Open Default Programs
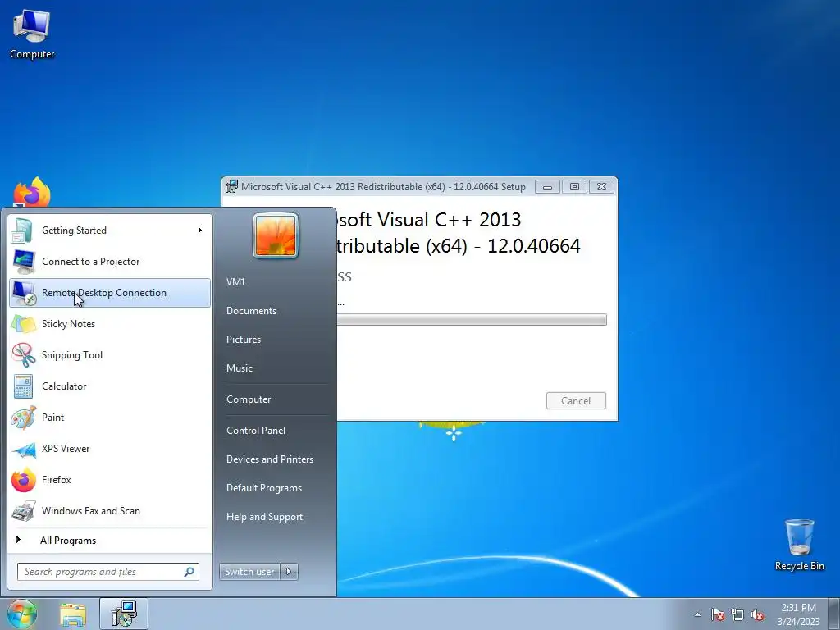Image resolution: width=840 pixels, height=630 pixels. [264, 488]
